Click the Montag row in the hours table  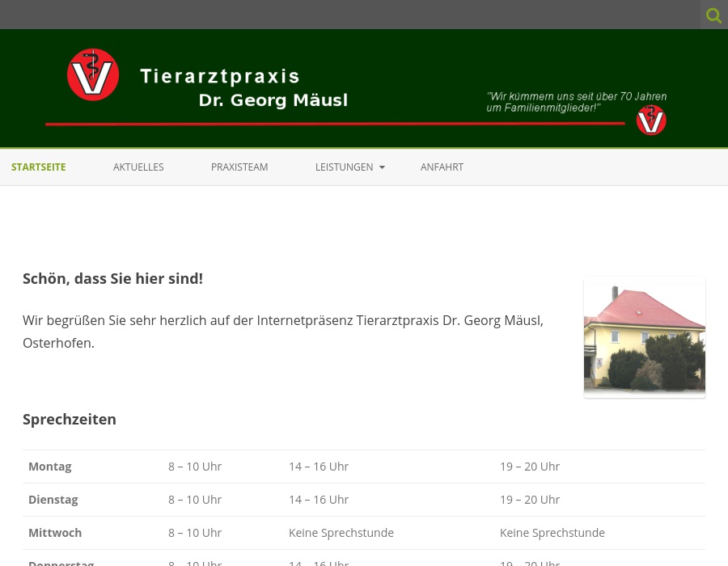click(49, 467)
